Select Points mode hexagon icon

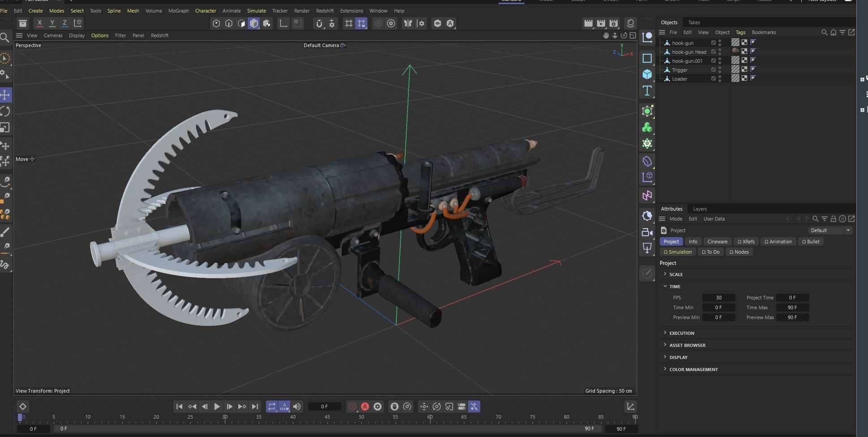[216, 23]
